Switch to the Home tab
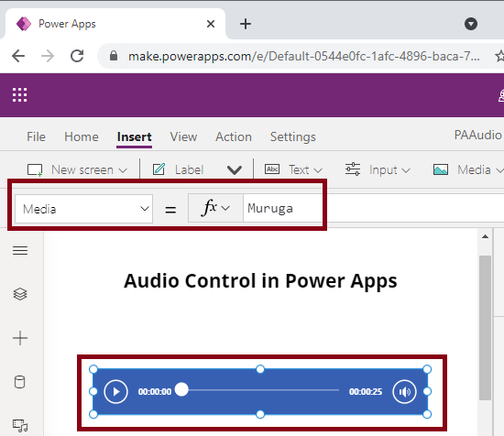504x436 pixels. tap(82, 136)
